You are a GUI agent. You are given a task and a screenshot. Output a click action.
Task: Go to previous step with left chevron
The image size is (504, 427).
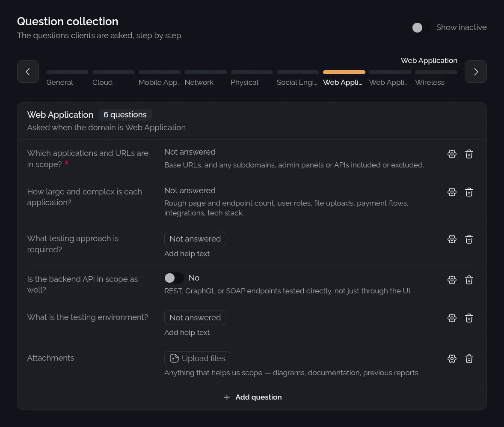28,72
